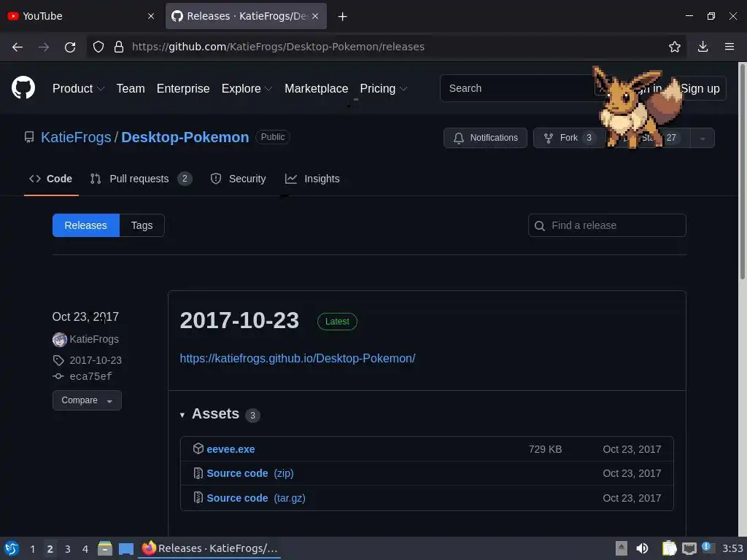Image resolution: width=747 pixels, height=560 pixels.
Task: Open the Product dropdown menu
Action: tap(78, 88)
